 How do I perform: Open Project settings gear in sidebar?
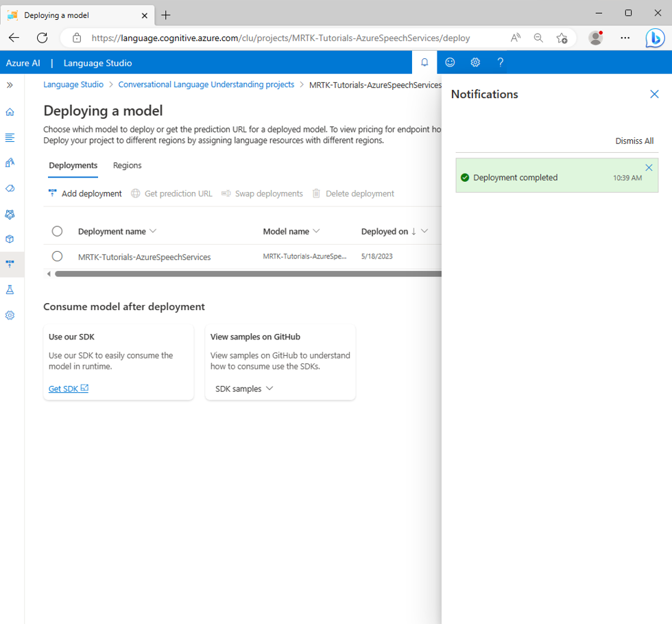point(10,315)
